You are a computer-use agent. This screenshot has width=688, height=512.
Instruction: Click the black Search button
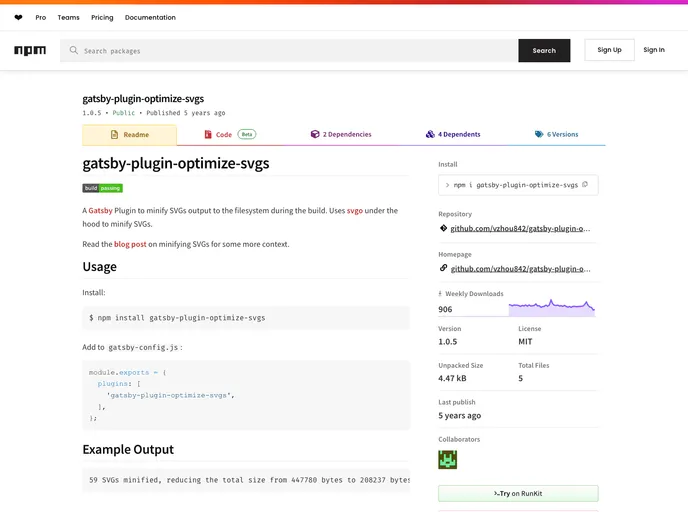pyautogui.click(x=544, y=50)
